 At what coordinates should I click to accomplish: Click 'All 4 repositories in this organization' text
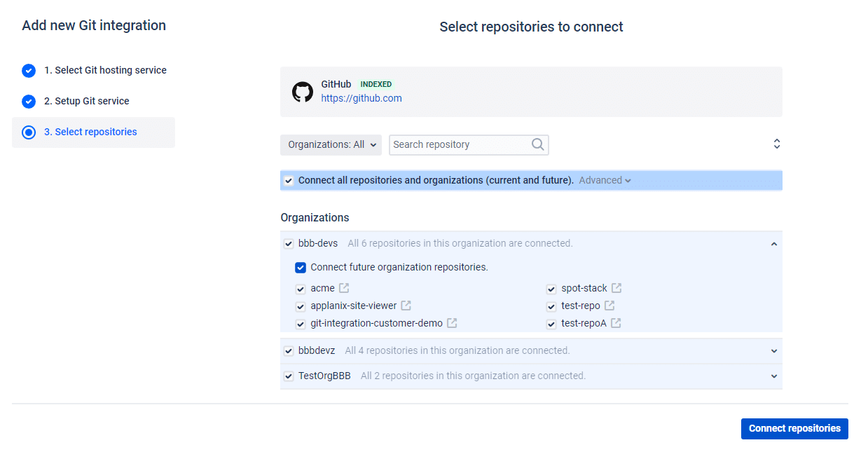pos(457,350)
